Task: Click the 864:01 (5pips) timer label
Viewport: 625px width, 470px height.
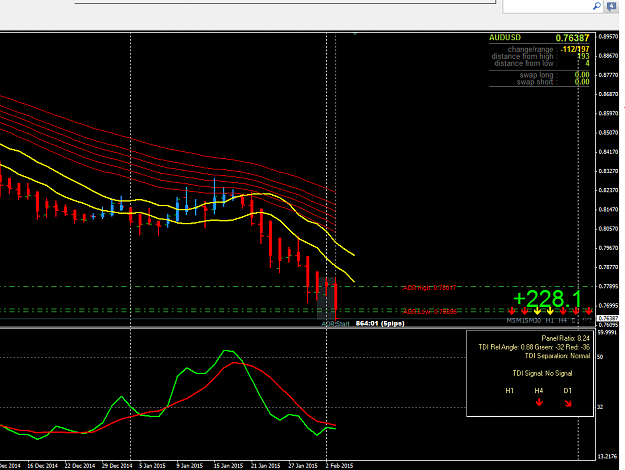Action: pyautogui.click(x=380, y=323)
